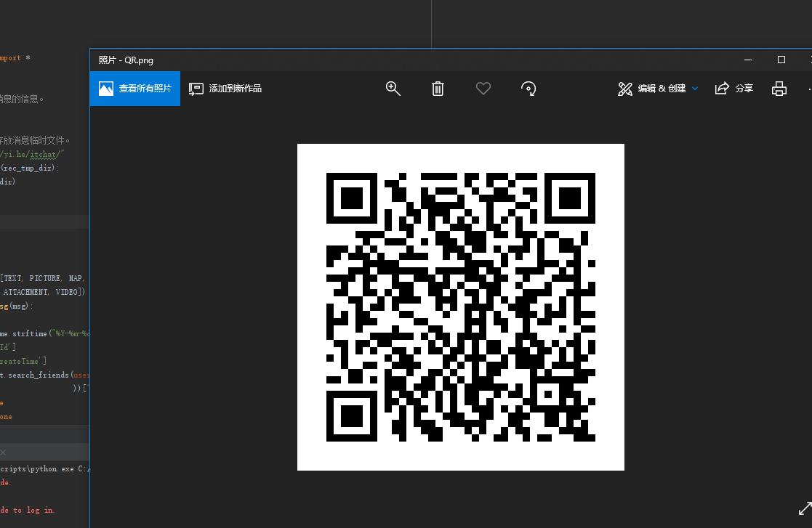Click ATTACHMENT, VIDEO code line in editor
This screenshot has height=528, width=812.
44,292
